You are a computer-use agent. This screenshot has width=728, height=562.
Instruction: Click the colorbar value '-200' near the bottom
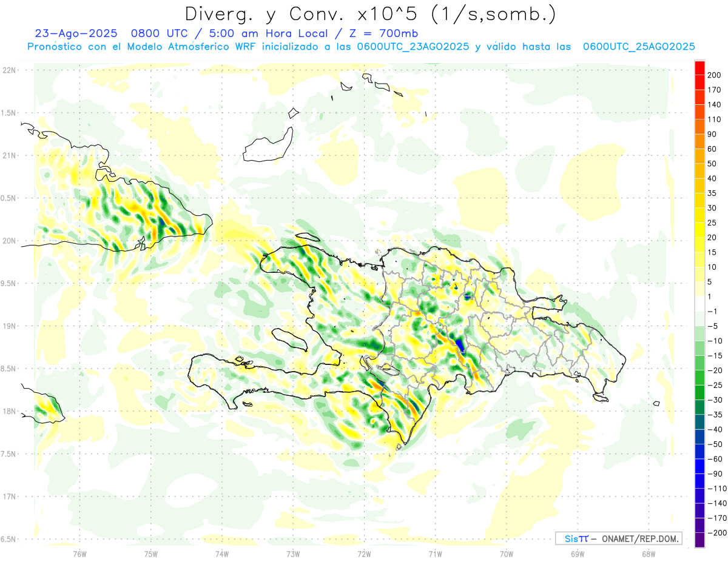[x=716, y=532]
